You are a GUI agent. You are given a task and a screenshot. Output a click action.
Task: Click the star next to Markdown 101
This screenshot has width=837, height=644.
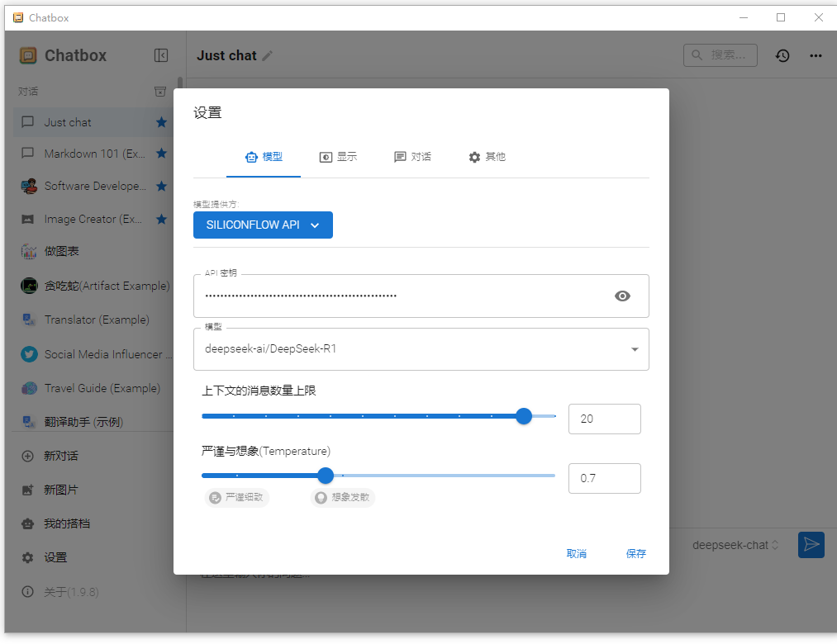[161, 154]
